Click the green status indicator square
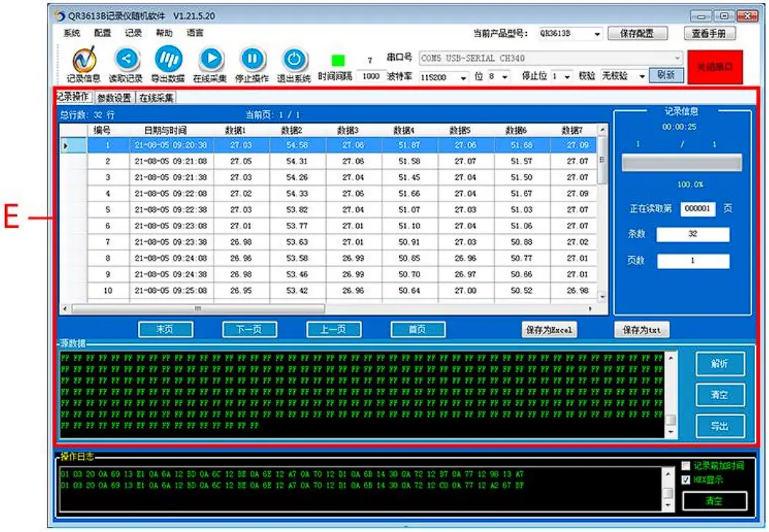 tap(338, 61)
